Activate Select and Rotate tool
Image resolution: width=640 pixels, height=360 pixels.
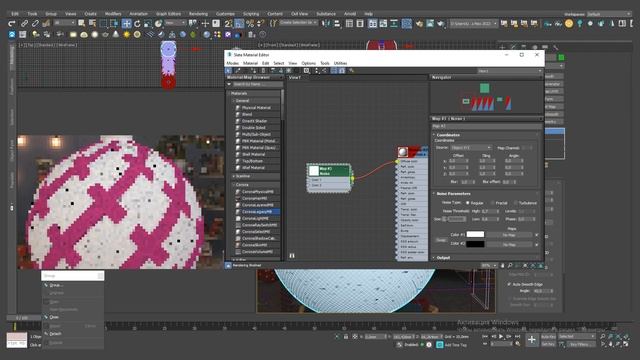click(137, 24)
